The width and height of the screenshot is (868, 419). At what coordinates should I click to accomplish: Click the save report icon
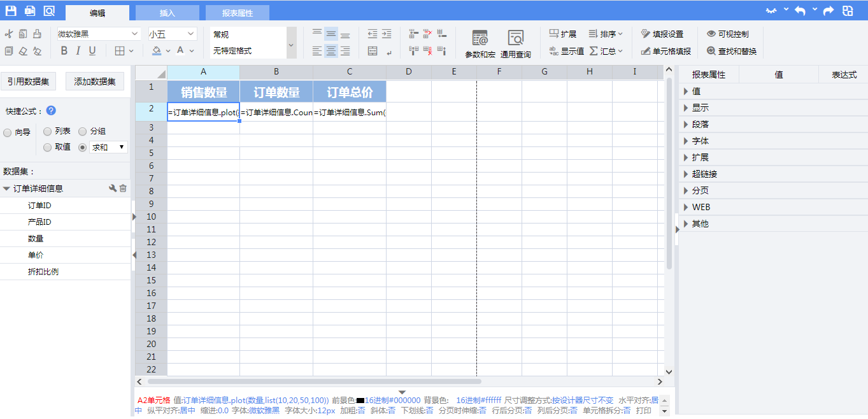pyautogui.click(x=11, y=11)
